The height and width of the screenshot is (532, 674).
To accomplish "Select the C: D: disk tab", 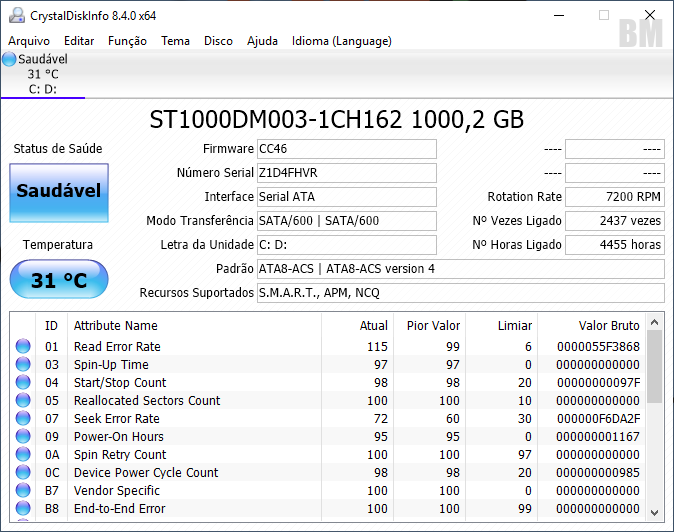I will coord(43,74).
